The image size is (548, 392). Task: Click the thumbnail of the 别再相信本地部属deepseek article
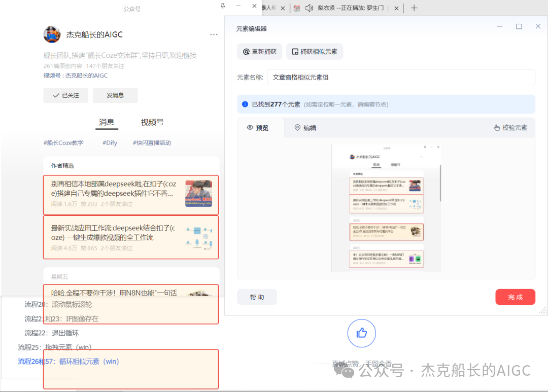198,194
